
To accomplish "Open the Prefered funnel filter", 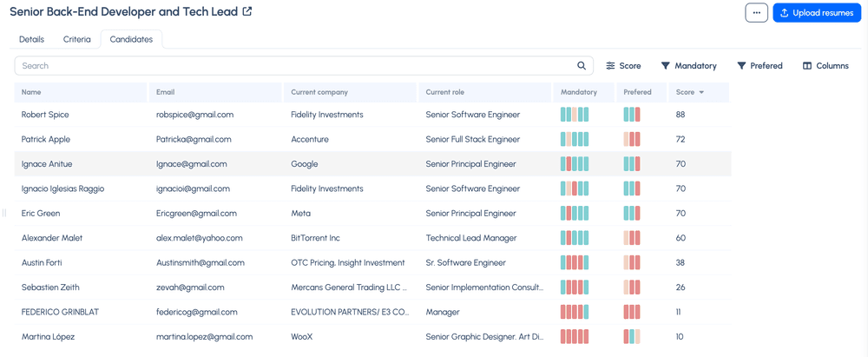I will point(759,65).
